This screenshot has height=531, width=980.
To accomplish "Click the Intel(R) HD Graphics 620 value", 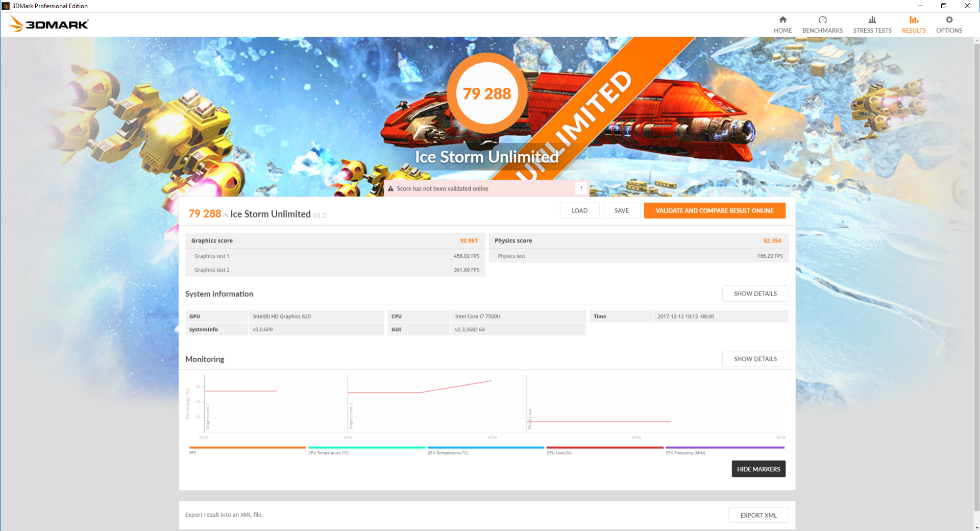I will [x=282, y=317].
